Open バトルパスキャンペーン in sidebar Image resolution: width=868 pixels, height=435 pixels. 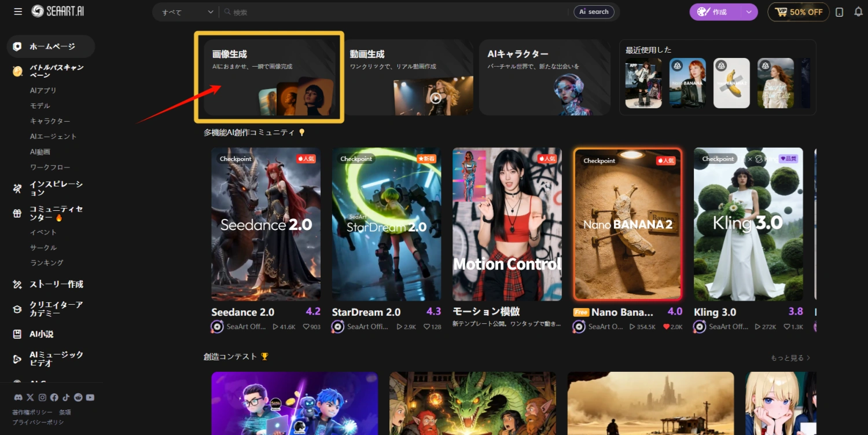tap(51, 71)
